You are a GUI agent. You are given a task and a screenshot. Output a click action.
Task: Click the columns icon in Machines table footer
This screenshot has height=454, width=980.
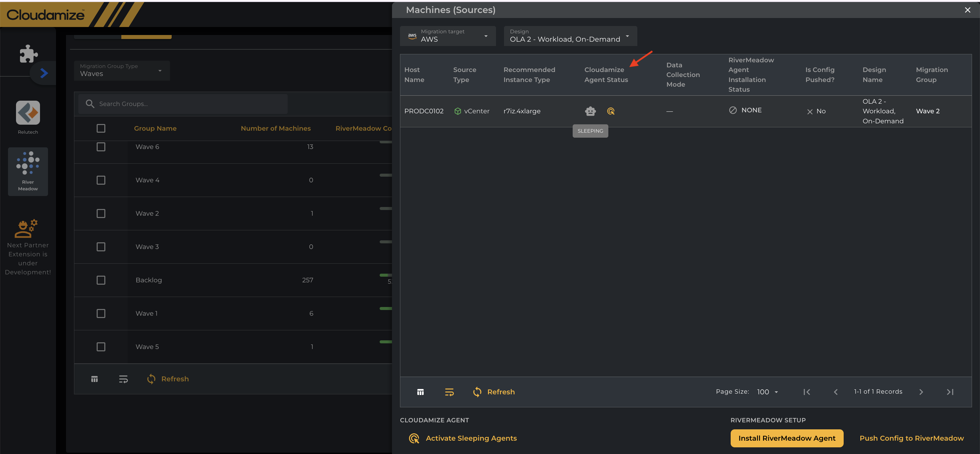420,392
